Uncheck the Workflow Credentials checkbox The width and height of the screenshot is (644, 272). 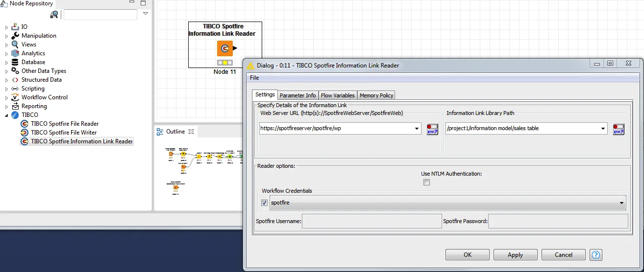[x=265, y=203]
